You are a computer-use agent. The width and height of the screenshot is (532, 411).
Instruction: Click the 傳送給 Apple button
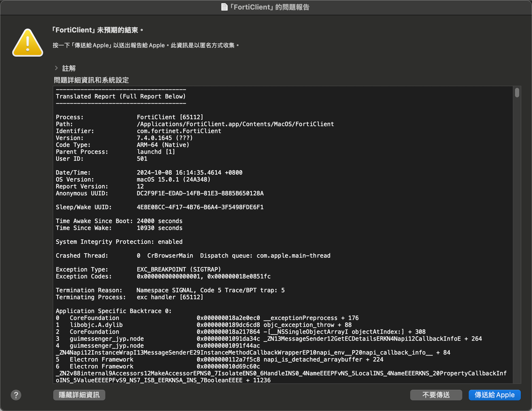pyautogui.click(x=494, y=395)
